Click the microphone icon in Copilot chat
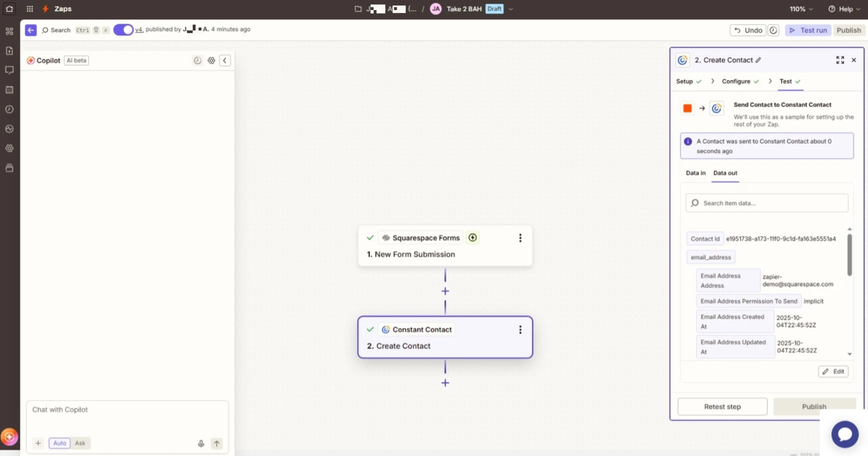The width and height of the screenshot is (868, 456). coord(201,444)
